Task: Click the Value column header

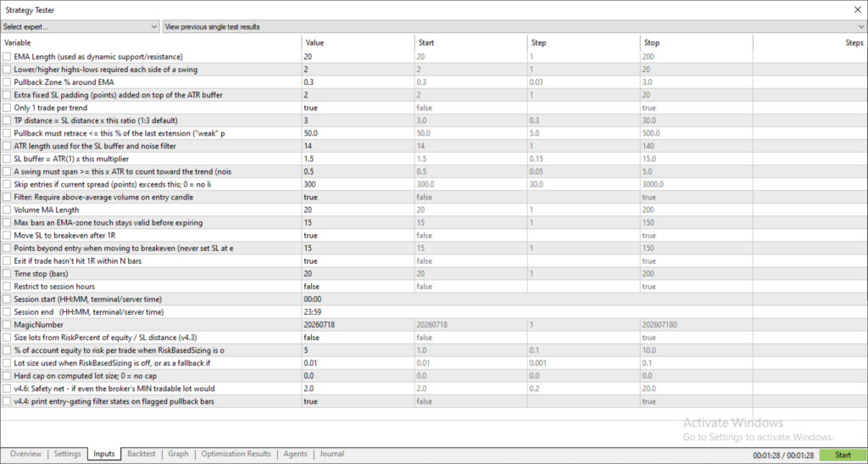Action: [359, 42]
